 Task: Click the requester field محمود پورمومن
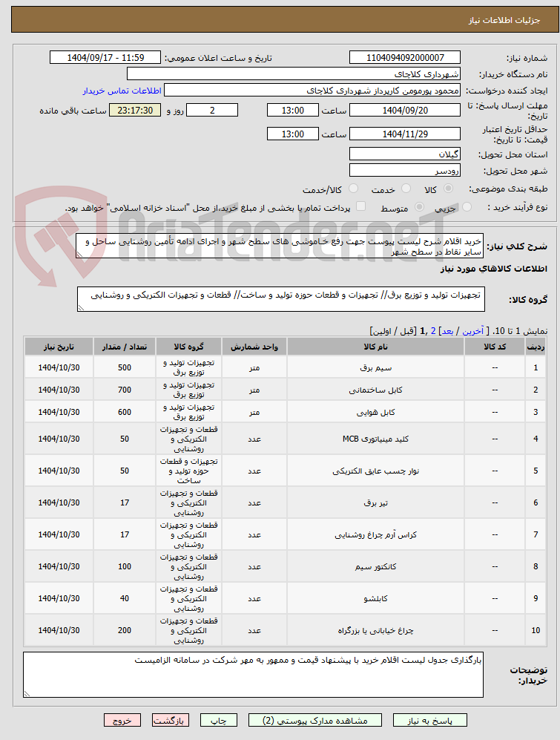tap(312, 91)
